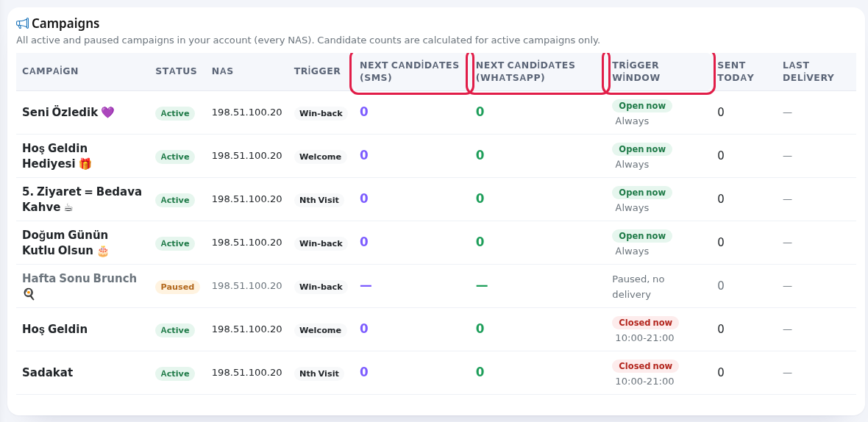This screenshot has width=868, height=422.
Task: Click the frying pan emoji under Hafta Sonu Brunch
Action: (29, 293)
